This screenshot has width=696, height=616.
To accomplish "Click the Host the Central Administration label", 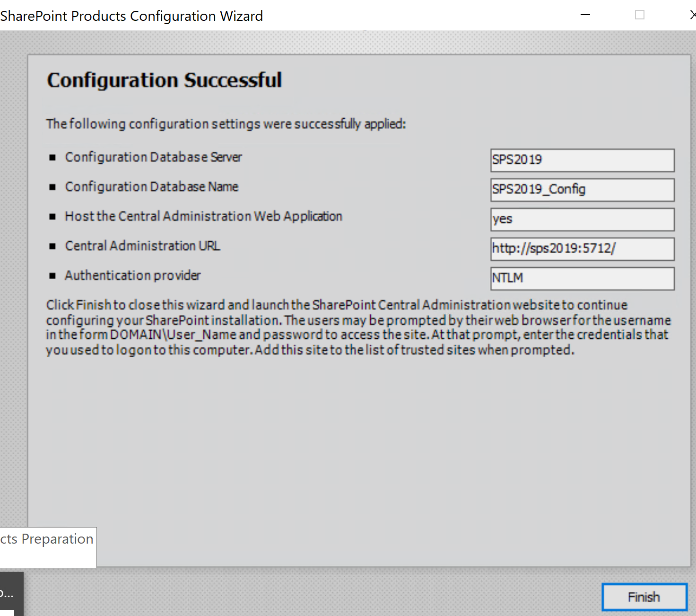I will (203, 216).
